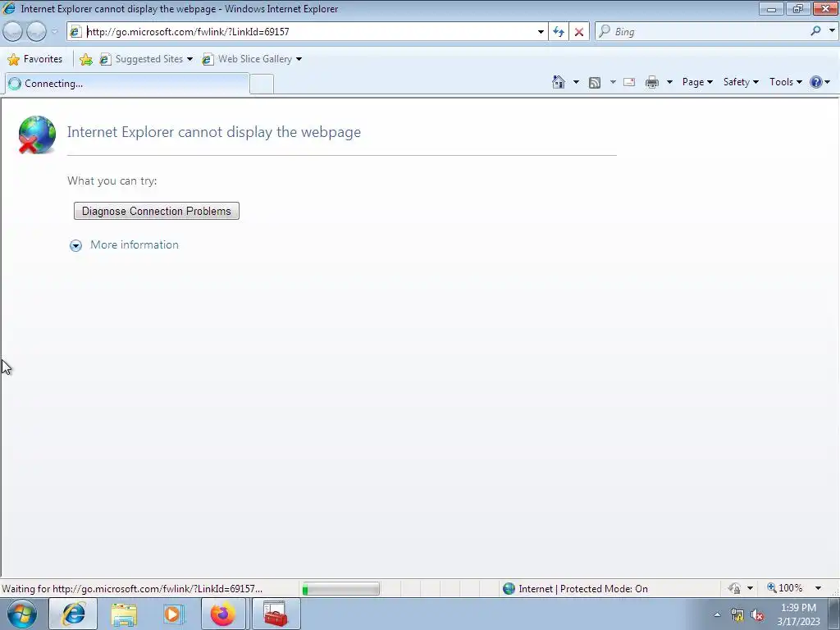840x630 pixels.
Task: Click the network tray icon
Action: click(737, 615)
